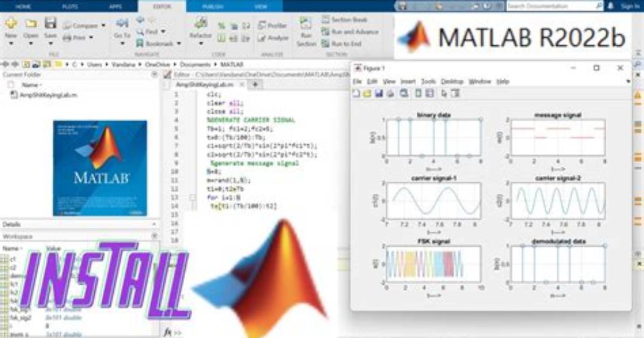The width and height of the screenshot is (644, 338).
Task: Sort by the Name column in Current Folder
Action: (32, 85)
